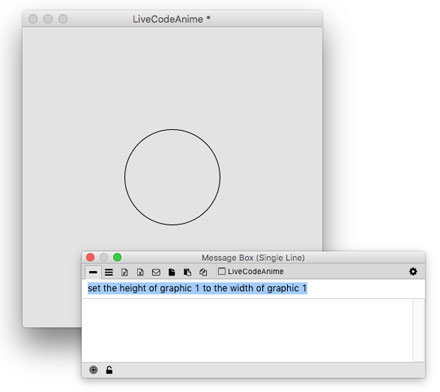440x392 pixels.
Task: Open the Back Scripts icon
Action: (187, 272)
